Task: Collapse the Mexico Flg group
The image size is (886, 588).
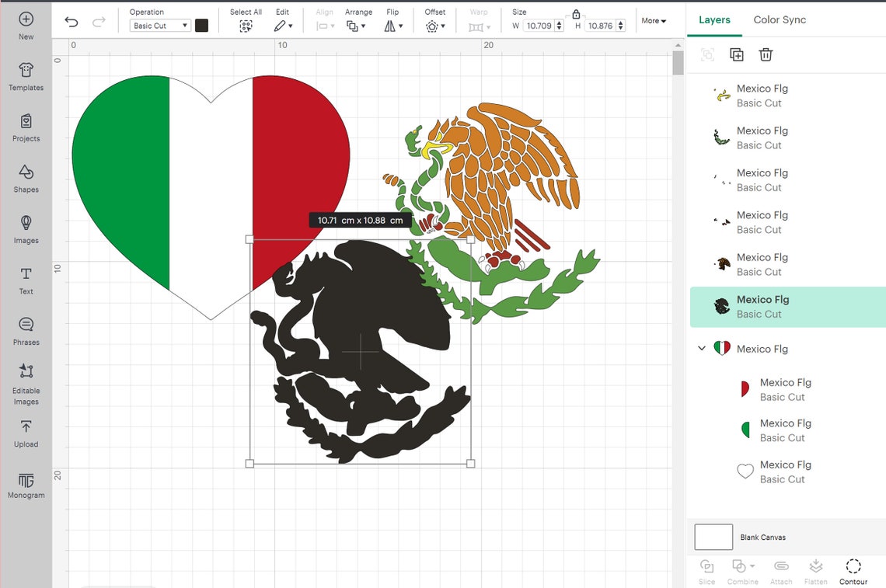Action: [702, 348]
